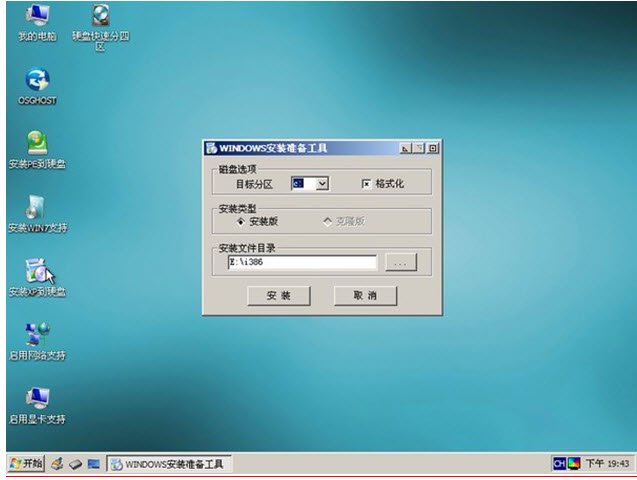The image size is (637, 480).
Task: Click the 安装WIN7支持 desktop icon
Action: click(37, 209)
